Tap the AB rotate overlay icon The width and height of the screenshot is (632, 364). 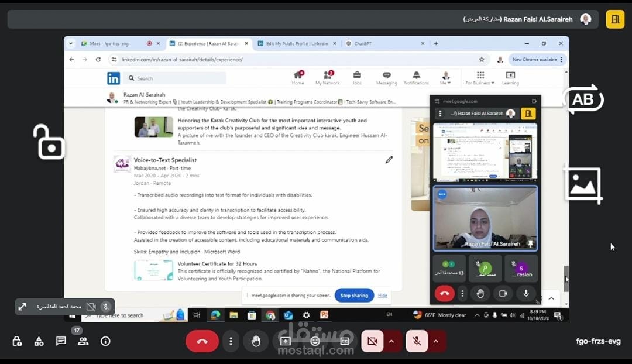pos(583,99)
